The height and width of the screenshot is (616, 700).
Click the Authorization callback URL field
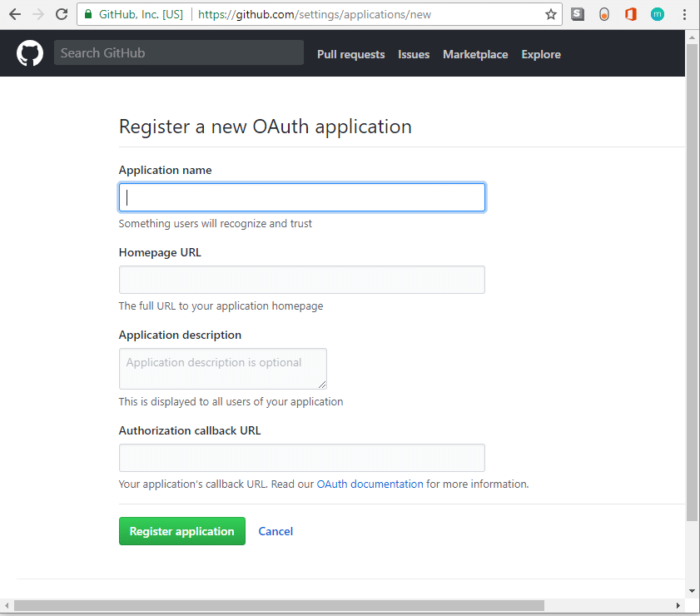click(x=302, y=458)
